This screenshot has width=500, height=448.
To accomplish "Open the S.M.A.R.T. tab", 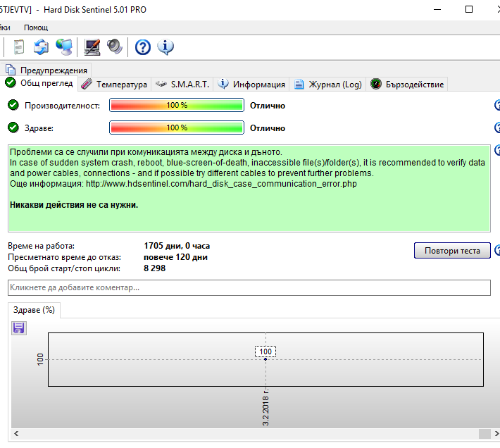I will pyautogui.click(x=182, y=85).
